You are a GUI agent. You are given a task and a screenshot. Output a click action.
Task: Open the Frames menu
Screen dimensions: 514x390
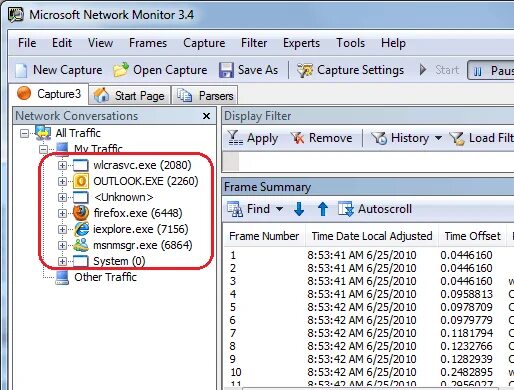pyautogui.click(x=148, y=43)
